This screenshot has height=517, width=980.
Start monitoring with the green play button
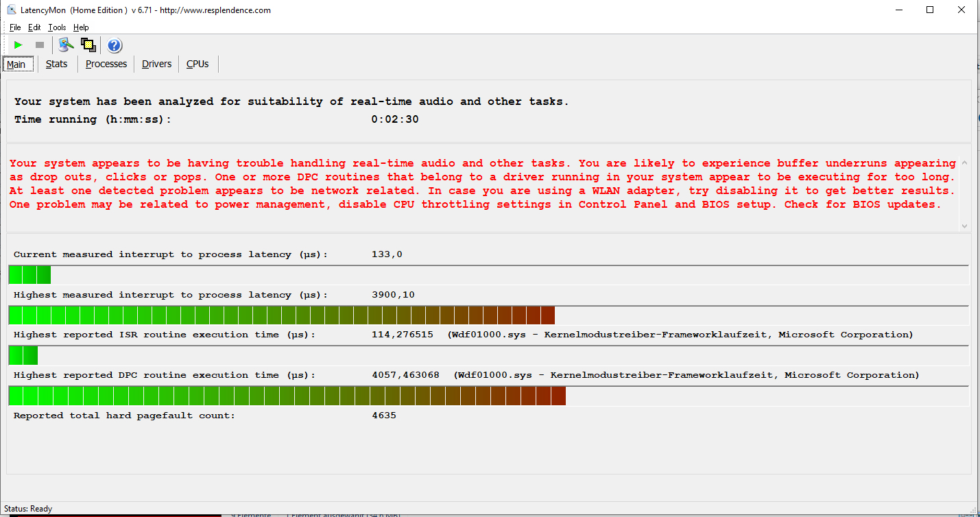(x=19, y=45)
